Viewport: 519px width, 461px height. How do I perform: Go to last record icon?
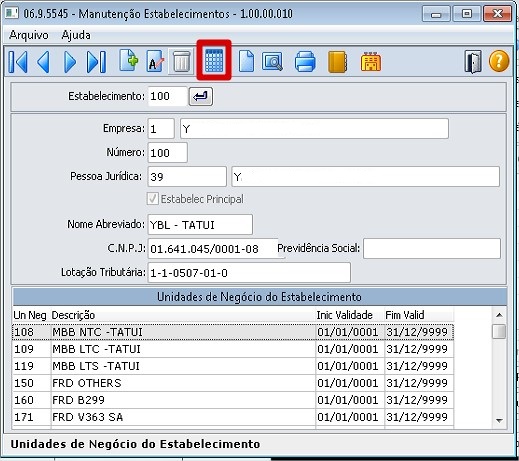click(96, 62)
